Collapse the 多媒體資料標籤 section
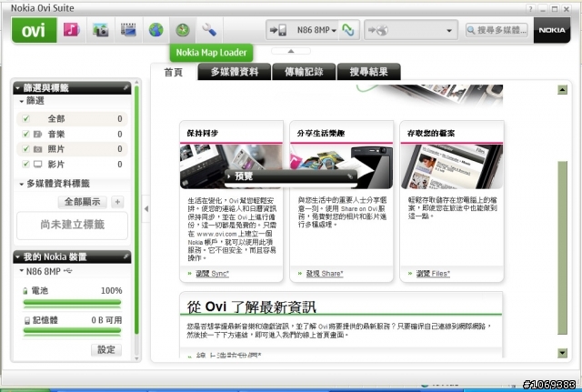The image size is (582, 392). pyautogui.click(x=22, y=184)
